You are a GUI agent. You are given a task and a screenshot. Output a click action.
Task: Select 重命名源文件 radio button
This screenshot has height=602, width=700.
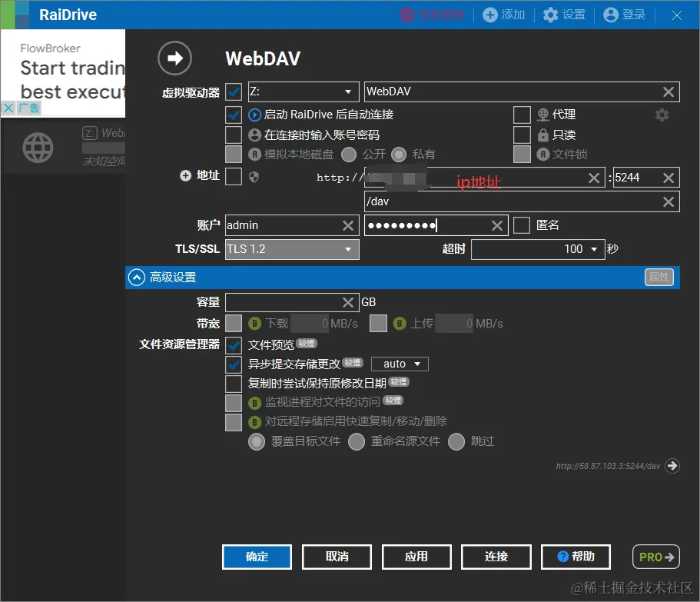coord(357,441)
